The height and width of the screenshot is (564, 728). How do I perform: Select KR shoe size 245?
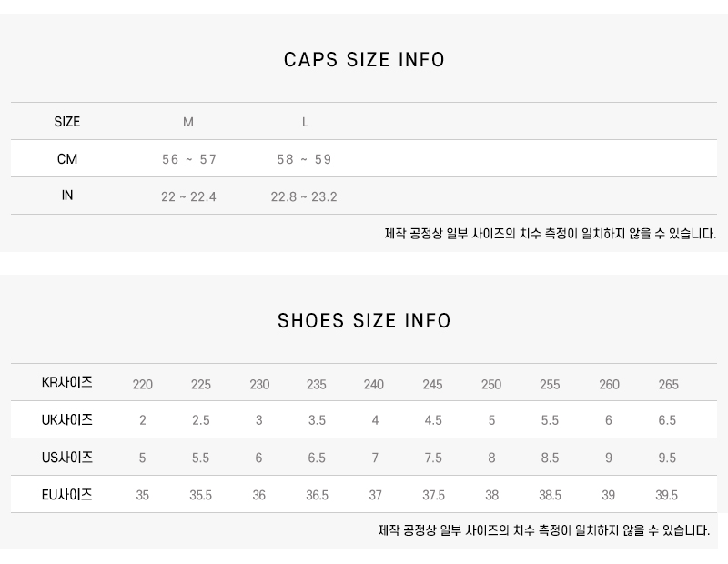[432, 384]
